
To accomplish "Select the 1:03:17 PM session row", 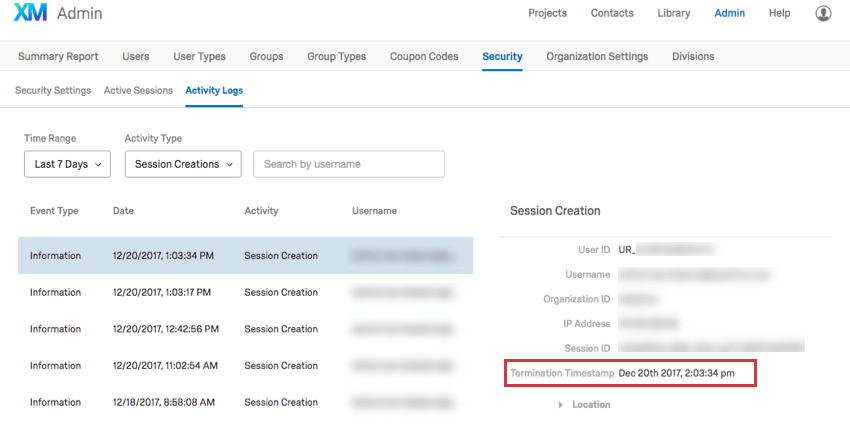I will (x=245, y=292).
